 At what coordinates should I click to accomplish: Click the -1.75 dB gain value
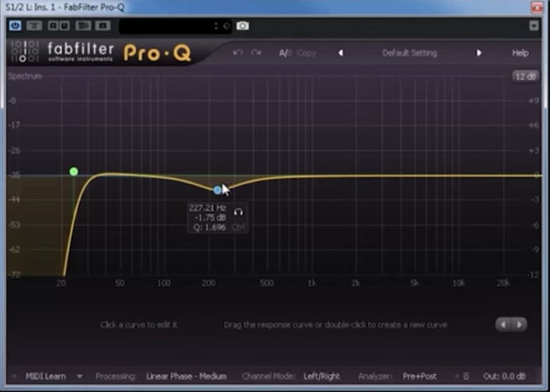(x=210, y=217)
